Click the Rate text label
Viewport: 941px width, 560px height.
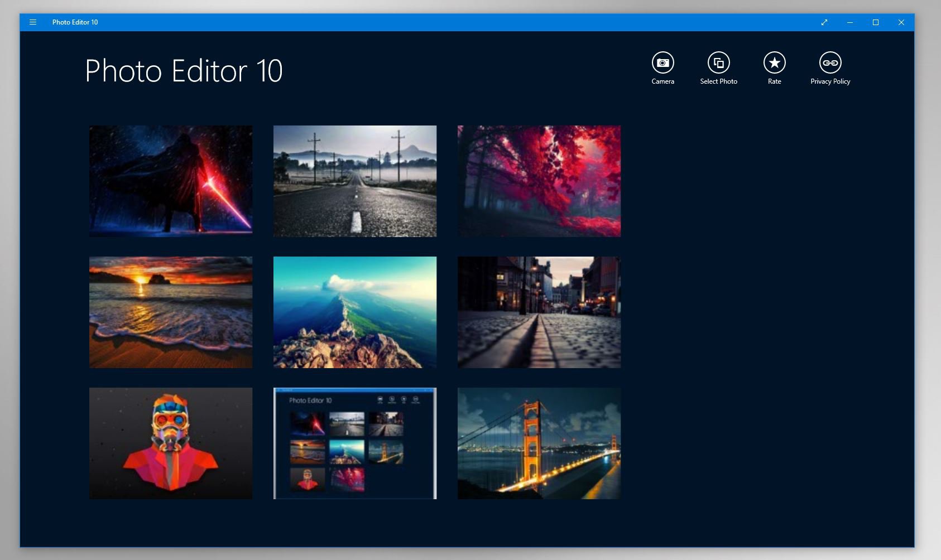(774, 81)
